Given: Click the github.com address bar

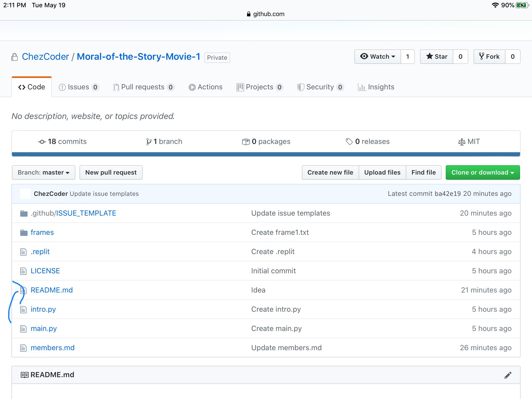Looking at the screenshot, I should (266, 14).
